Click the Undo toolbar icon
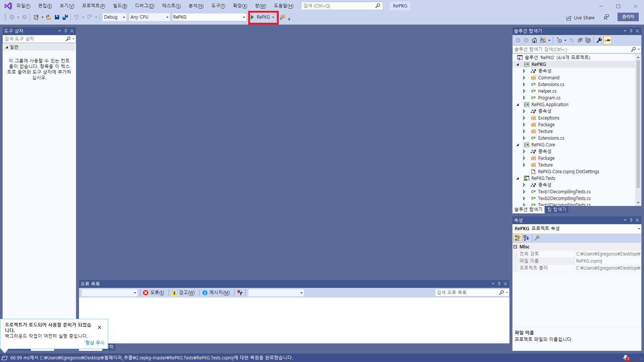The width and height of the screenshot is (644, 362). pyautogui.click(x=76, y=17)
